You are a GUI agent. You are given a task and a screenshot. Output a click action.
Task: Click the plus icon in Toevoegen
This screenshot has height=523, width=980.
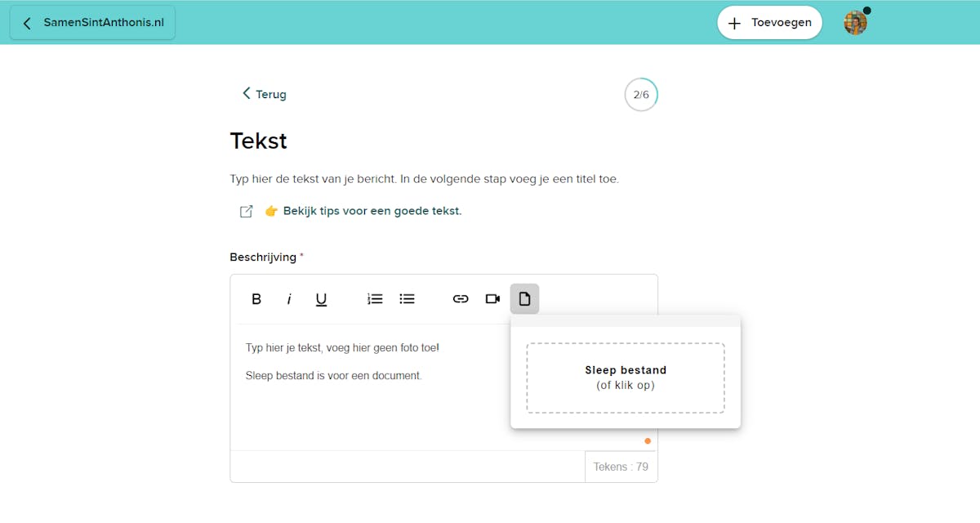click(x=734, y=24)
